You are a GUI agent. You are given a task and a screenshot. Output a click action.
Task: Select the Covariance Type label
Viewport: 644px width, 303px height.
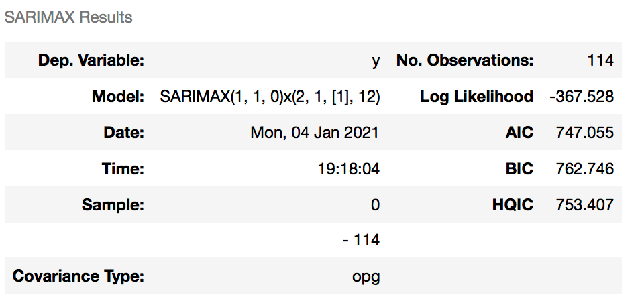[x=78, y=276]
